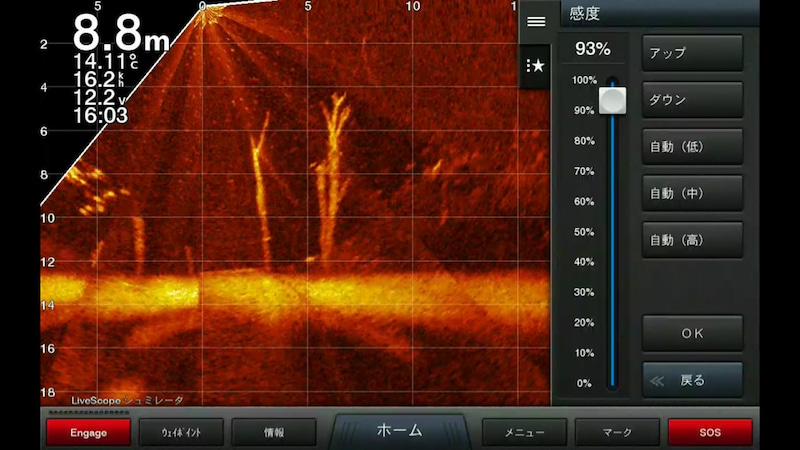
Task: Decrease sensitivity with ダウン button
Action: click(x=692, y=100)
